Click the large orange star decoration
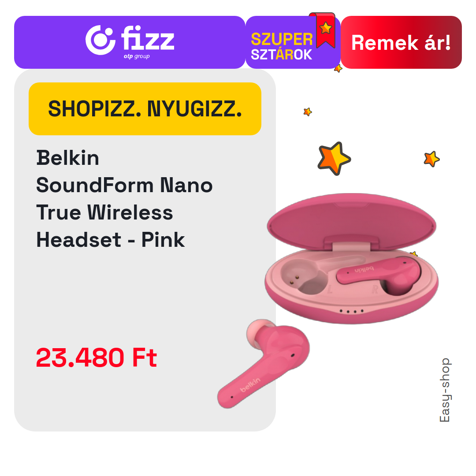 [334, 159]
